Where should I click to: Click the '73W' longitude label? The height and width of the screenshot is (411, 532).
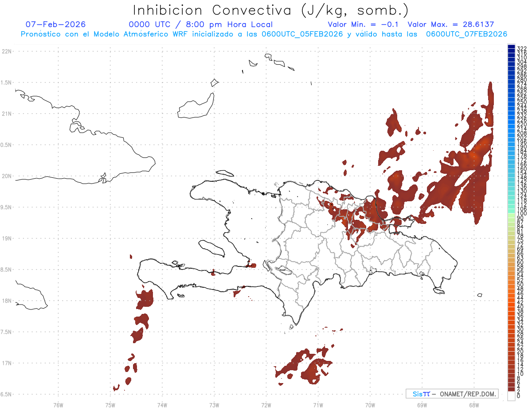coord(214,404)
